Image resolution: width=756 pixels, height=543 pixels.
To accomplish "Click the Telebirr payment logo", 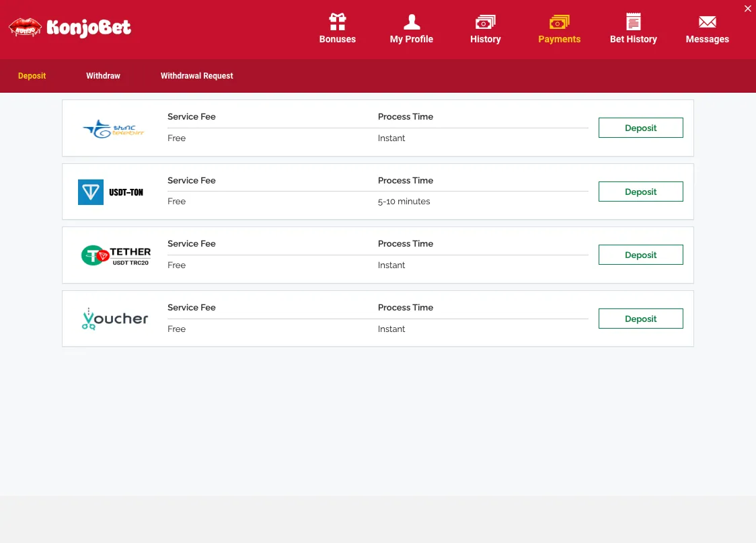I will click(x=113, y=128).
